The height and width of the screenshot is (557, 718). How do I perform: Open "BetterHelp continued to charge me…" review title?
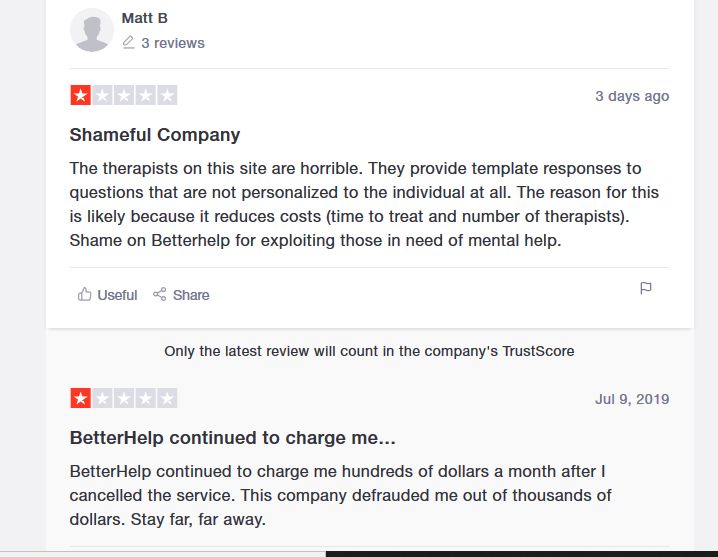[x=234, y=438]
